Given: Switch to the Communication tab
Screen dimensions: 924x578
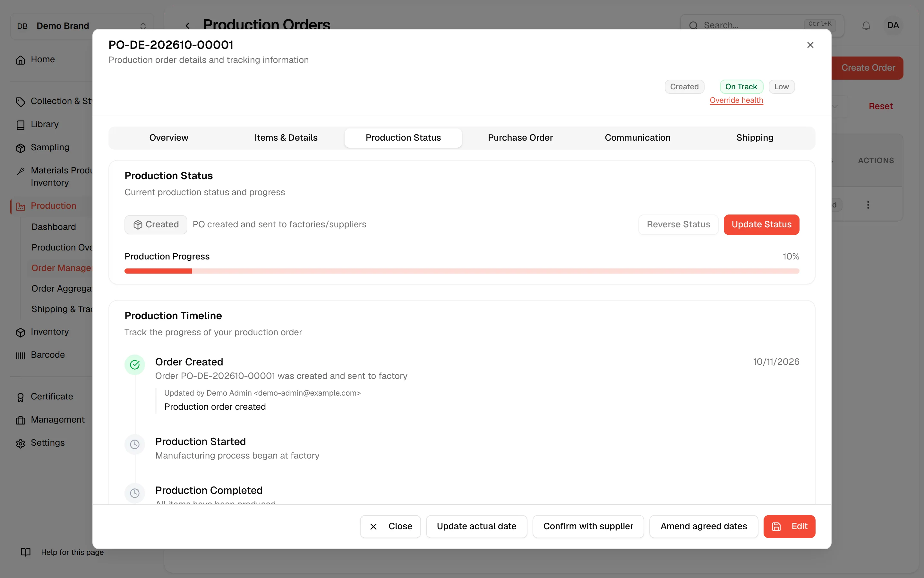Looking at the screenshot, I should click(637, 138).
